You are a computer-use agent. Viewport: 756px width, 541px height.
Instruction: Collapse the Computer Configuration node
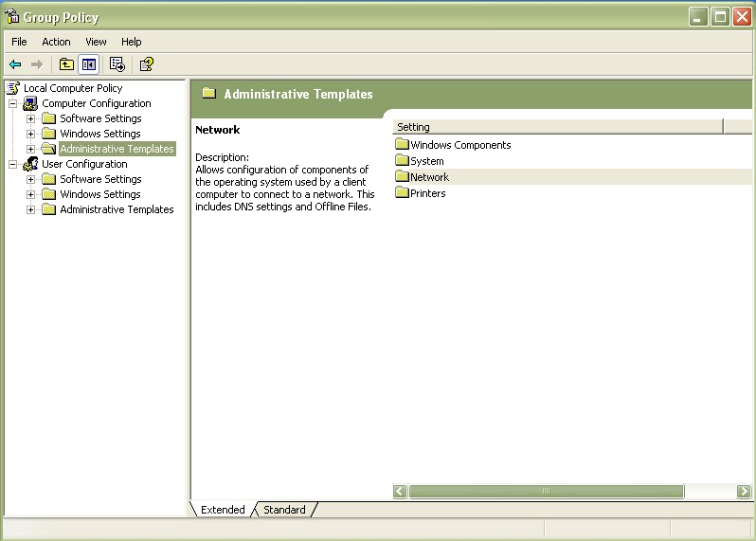pyautogui.click(x=13, y=103)
